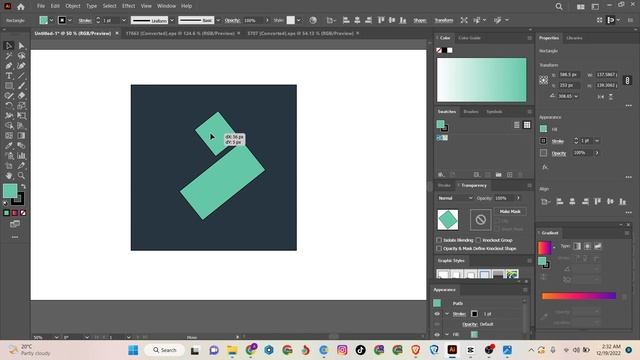Open variable width profile Uniform dropdown
The height and width of the screenshot is (360, 640).
coord(172,20)
